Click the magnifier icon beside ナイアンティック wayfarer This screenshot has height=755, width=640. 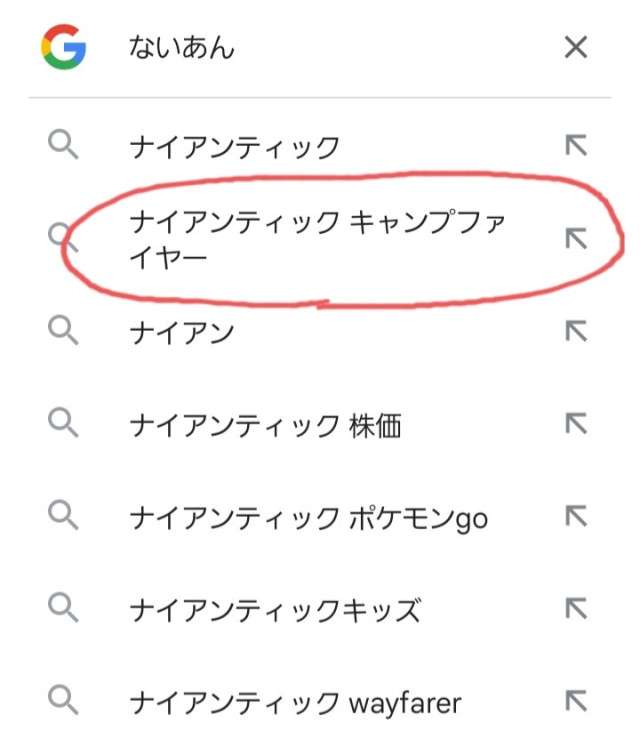(x=63, y=701)
